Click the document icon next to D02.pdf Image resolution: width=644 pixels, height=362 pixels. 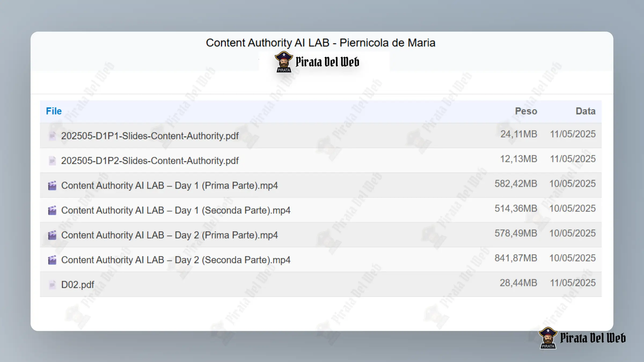[52, 285]
